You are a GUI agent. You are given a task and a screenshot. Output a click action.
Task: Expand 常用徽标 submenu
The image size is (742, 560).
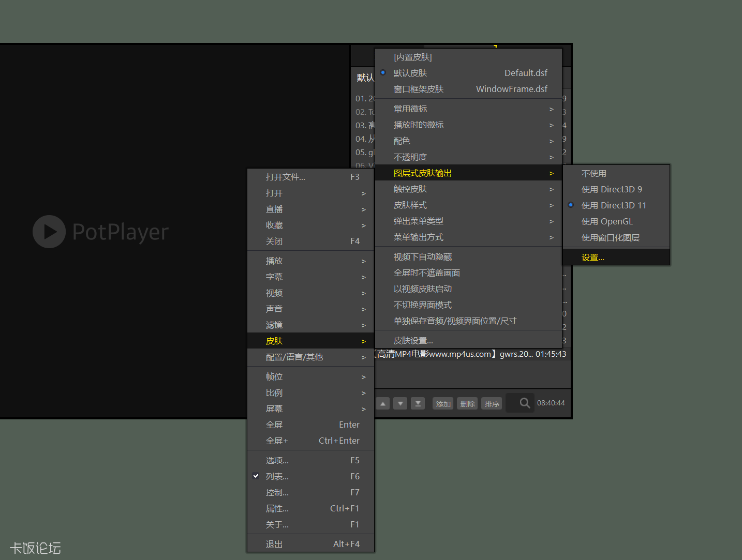click(468, 109)
